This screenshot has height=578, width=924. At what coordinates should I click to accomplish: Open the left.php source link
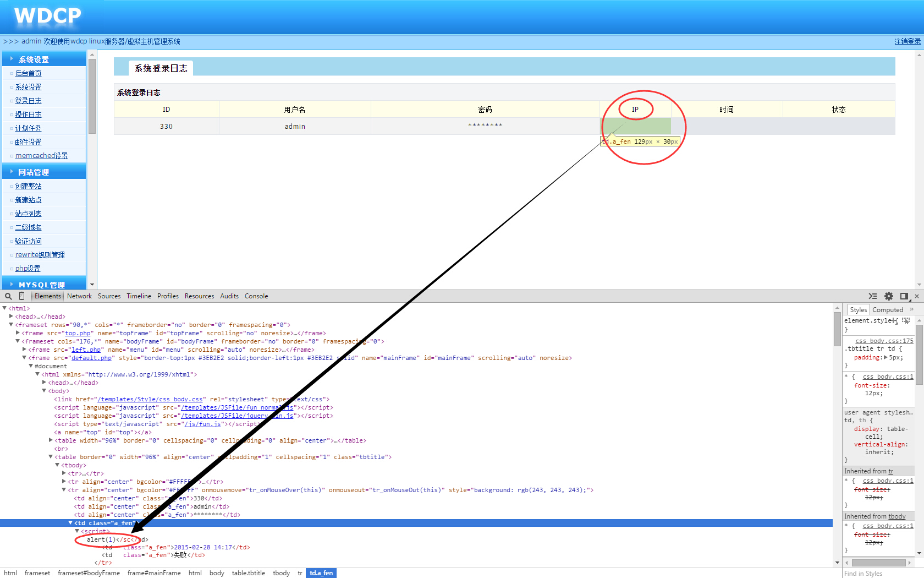[x=86, y=350]
